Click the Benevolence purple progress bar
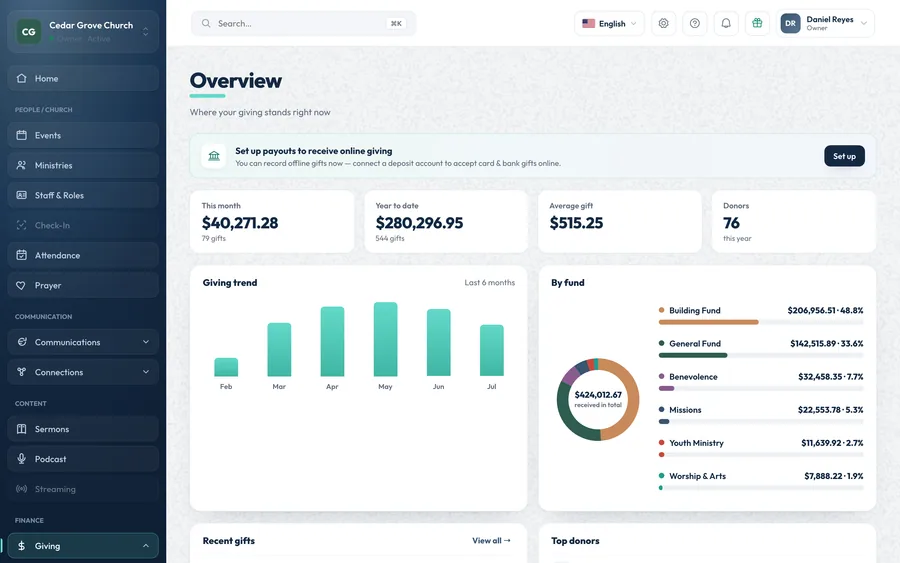Viewport: 900px width, 563px height. (666, 389)
